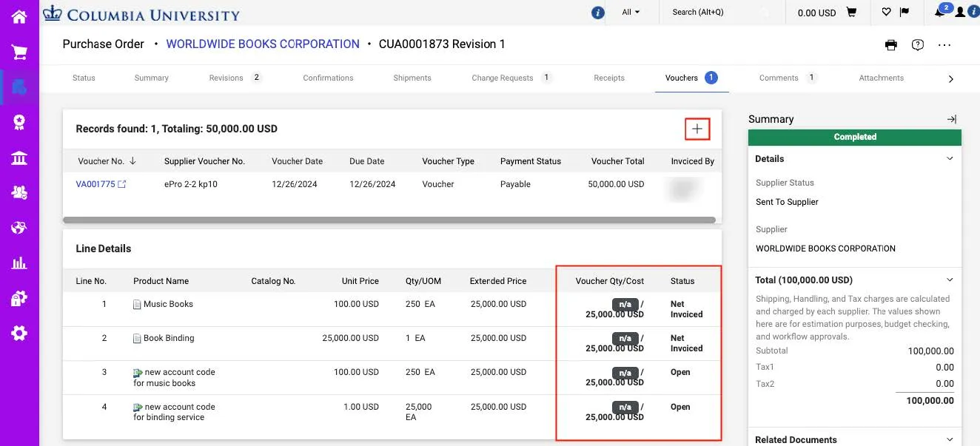Expand the Related Documents section

tap(950, 439)
